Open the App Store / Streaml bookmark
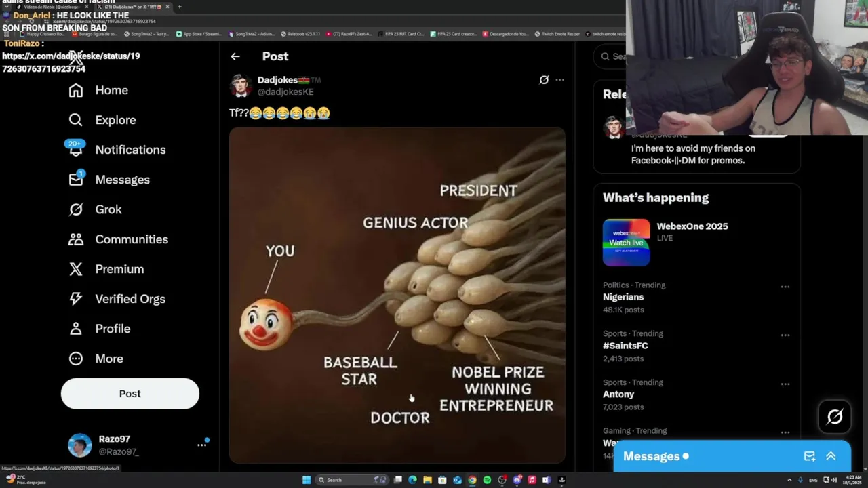Image resolution: width=868 pixels, height=488 pixels. click(199, 33)
